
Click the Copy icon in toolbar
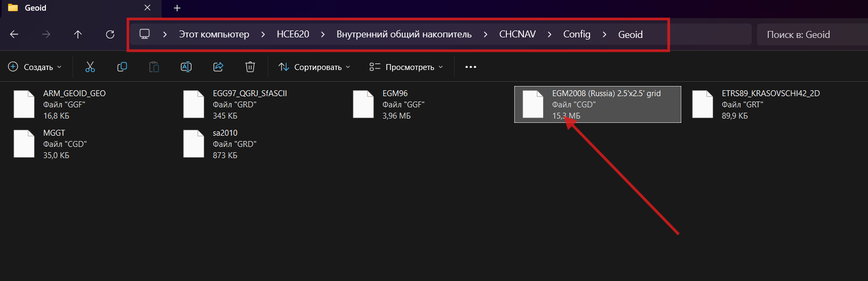pyautogui.click(x=122, y=67)
